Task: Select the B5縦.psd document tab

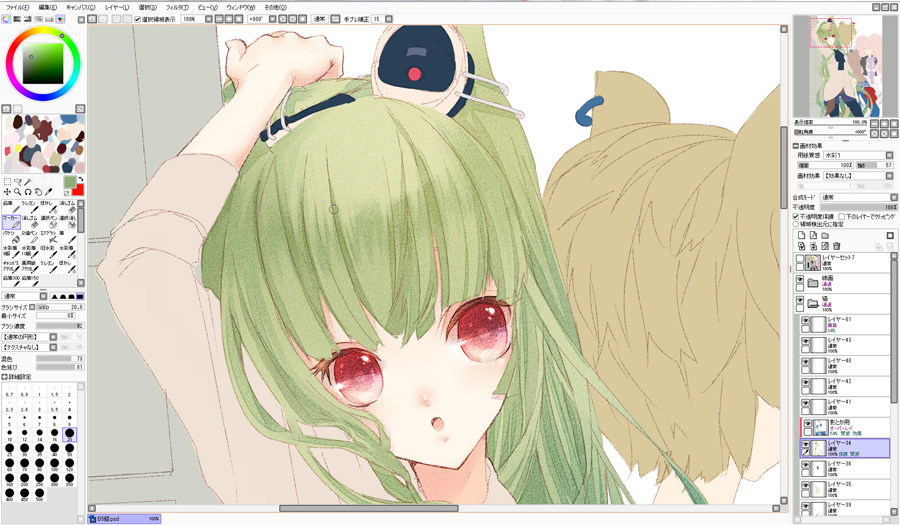Action: click(x=124, y=519)
